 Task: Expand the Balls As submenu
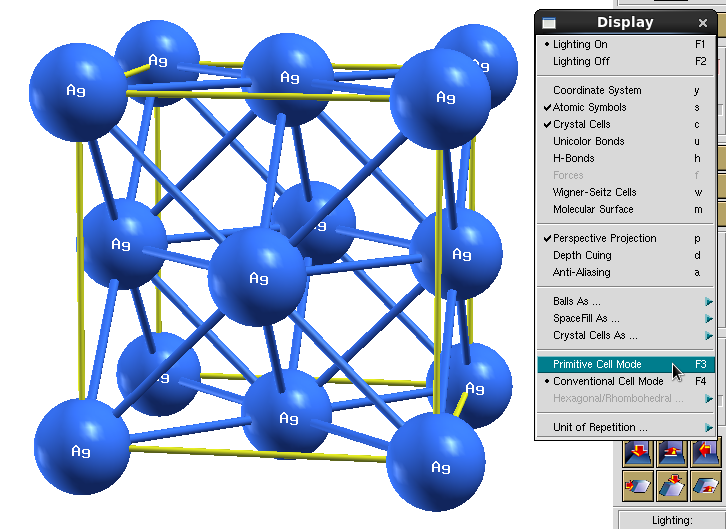pos(626,301)
